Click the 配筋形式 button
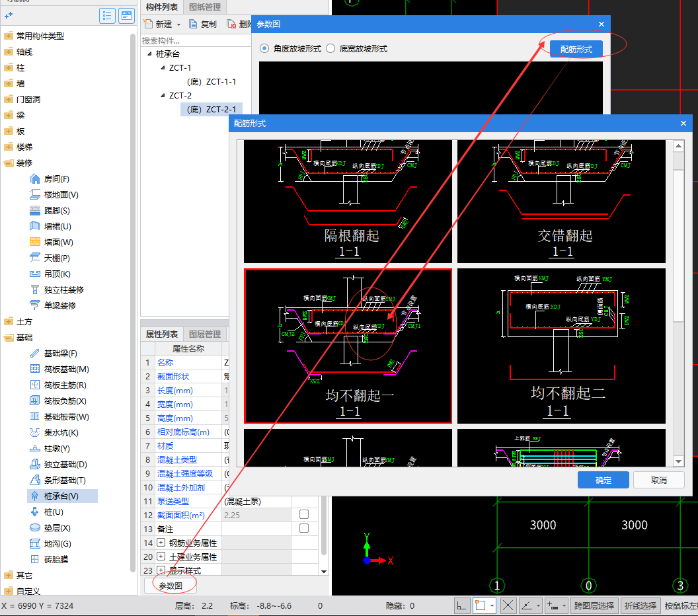The height and width of the screenshot is (616, 698). 576,49
